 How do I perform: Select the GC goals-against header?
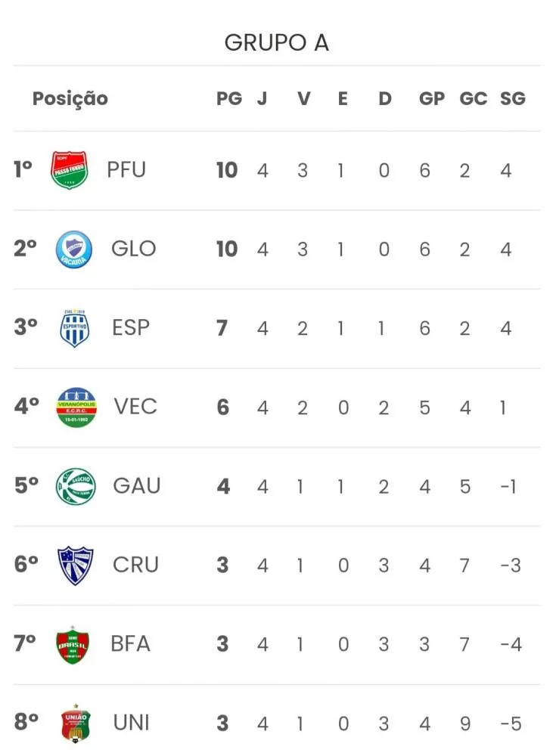click(474, 98)
